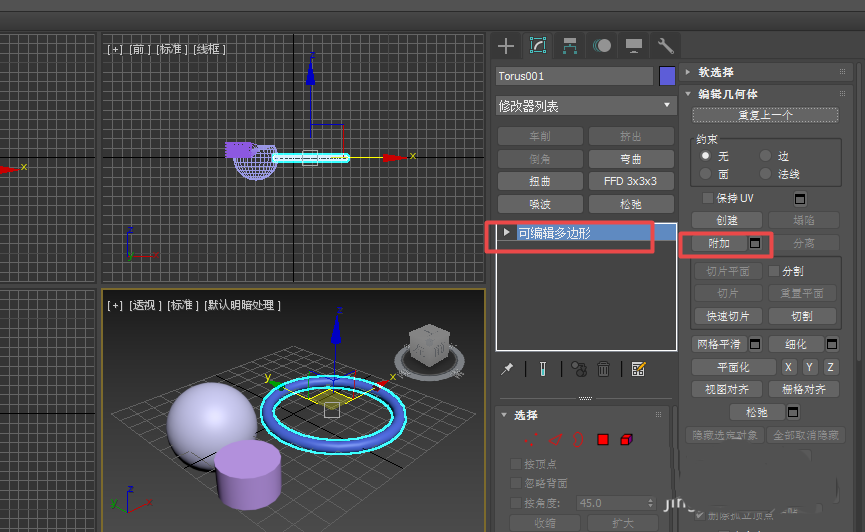Enable 按角度 checkbox

pyautogui.click(x=516, y=503)
